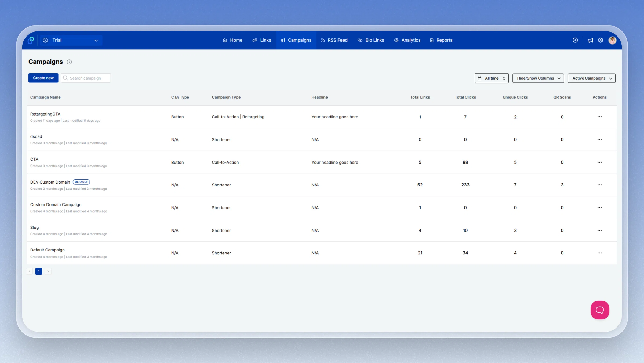Open actions menu for CTA campaign row
644x363 pixels.
[599, 162]
